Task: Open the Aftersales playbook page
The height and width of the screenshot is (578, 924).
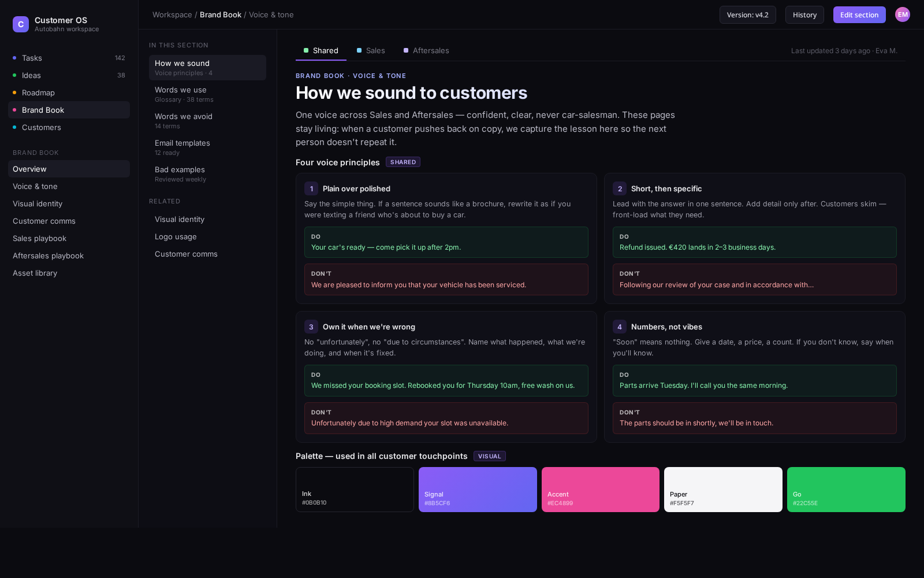Action: tap(69, 255)
